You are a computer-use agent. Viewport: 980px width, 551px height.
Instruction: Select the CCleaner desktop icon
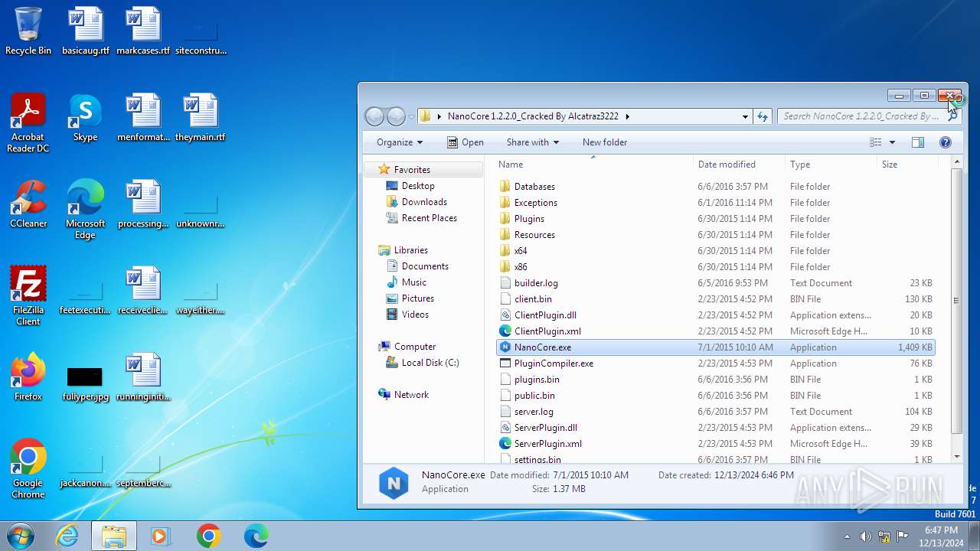[28, 204]
